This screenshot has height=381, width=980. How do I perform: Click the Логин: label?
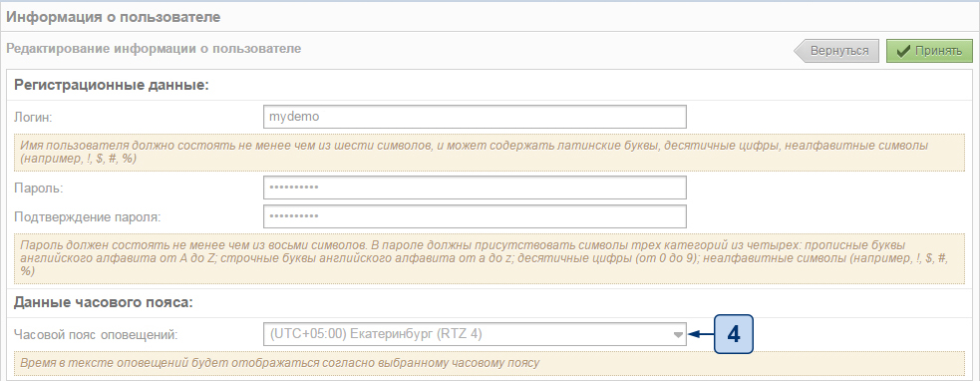tap(33, 117)
